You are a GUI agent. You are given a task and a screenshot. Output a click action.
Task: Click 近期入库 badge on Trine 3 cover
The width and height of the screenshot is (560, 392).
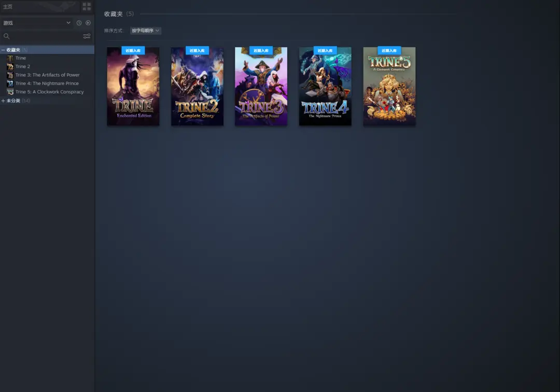point(261,50)
